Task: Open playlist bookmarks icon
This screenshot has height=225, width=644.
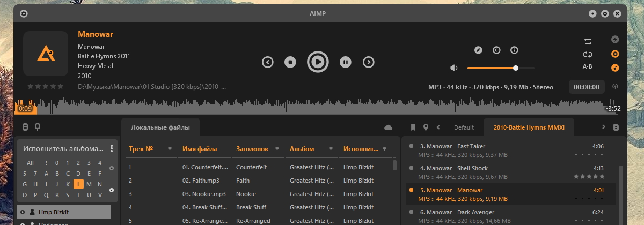Action: coord(413,127)
